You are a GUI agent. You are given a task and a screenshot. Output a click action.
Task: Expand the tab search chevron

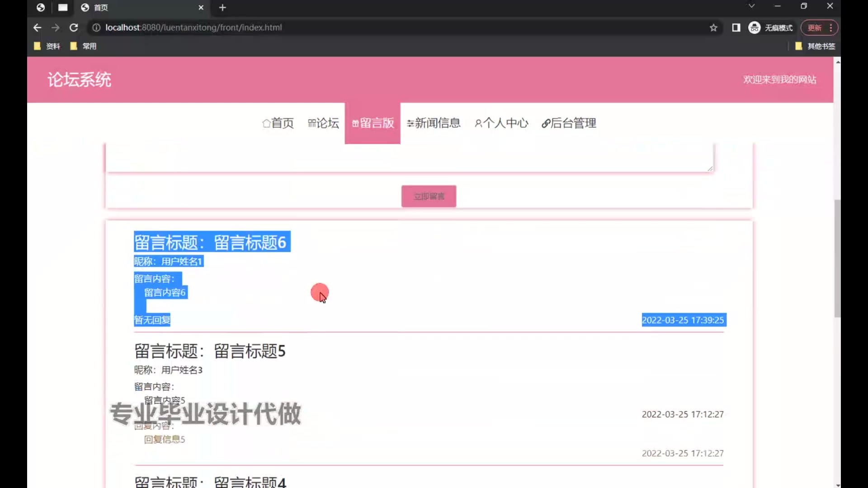click(751, 6)
